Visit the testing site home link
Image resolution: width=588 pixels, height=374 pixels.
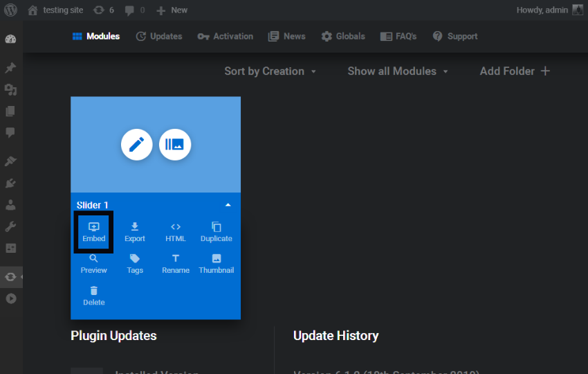[x=55, y=10]
